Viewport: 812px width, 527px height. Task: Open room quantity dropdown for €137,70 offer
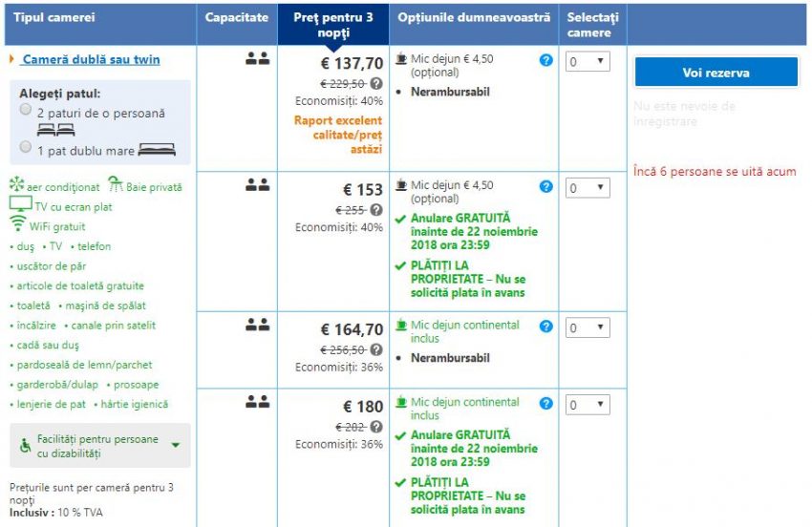588,62
